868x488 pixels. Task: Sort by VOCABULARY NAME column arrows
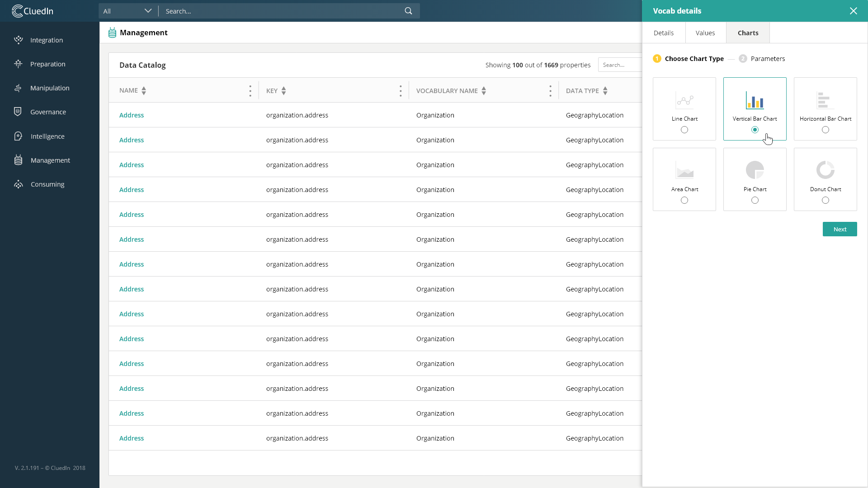tap(484, 91)
